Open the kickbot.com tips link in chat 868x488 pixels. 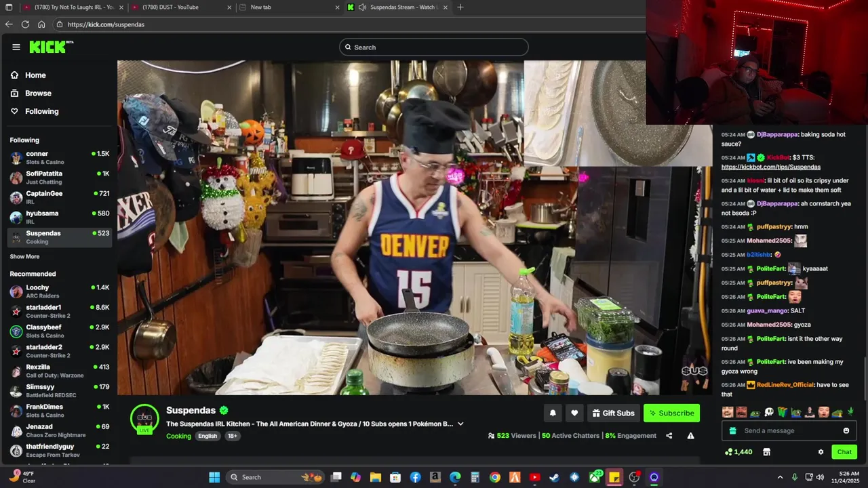click(x=771, y=167)
